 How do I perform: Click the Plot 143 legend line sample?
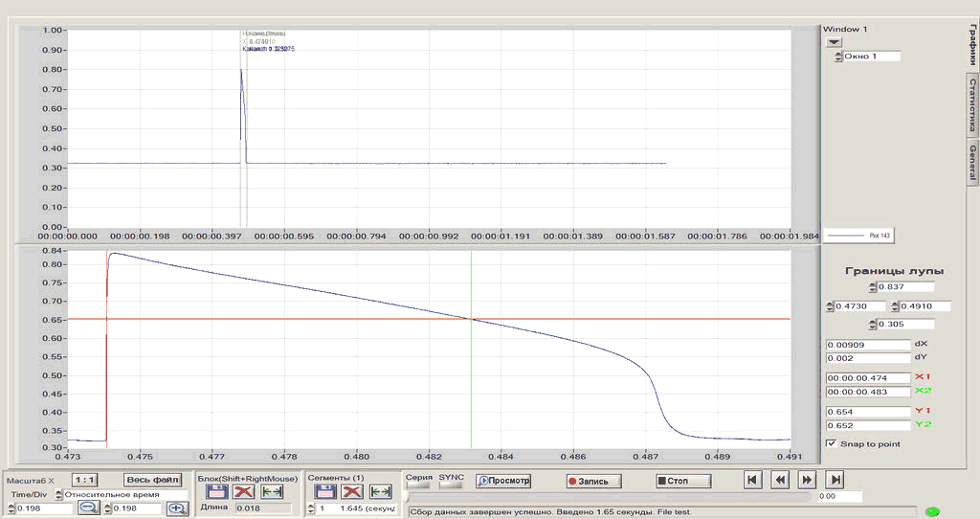[x=846, y=236]
